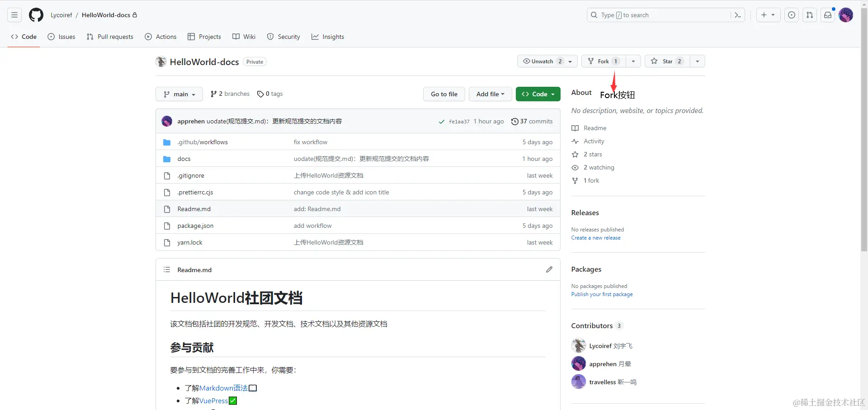Open Lycoiref contributor avatar
The height and width of the screenshot is (410, 868).
point(579,346)
